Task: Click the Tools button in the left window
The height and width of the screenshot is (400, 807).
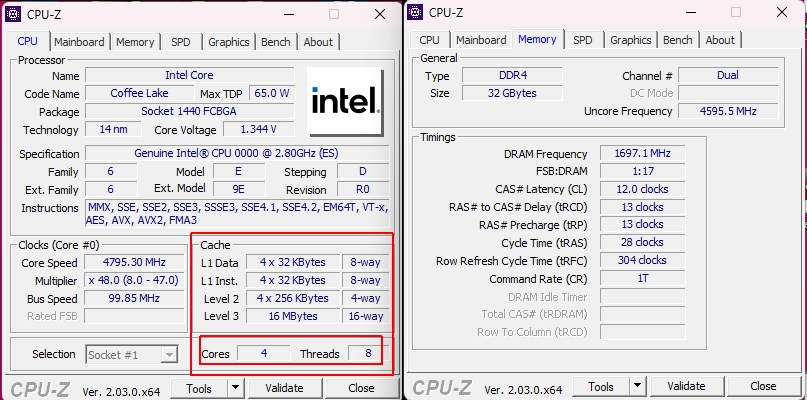Action: [x=199, y=388]
